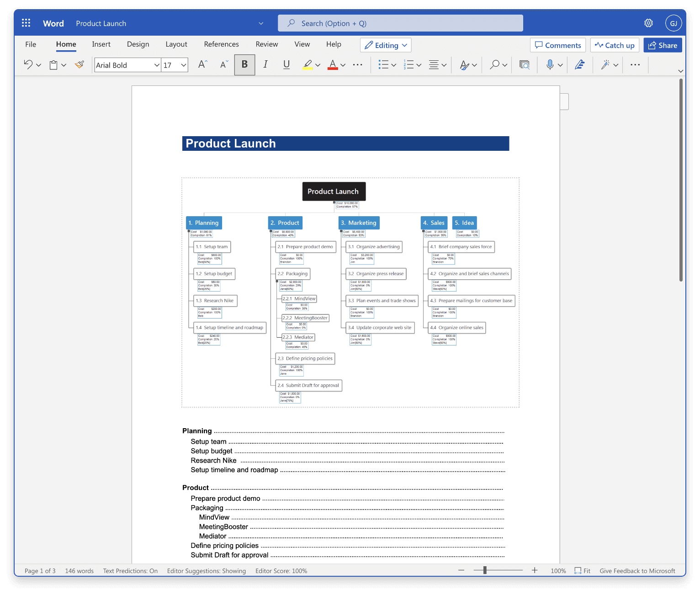Viewport: 700px width, 595px height.
Task: Click the 146 words count
Action: click(79, 571)
